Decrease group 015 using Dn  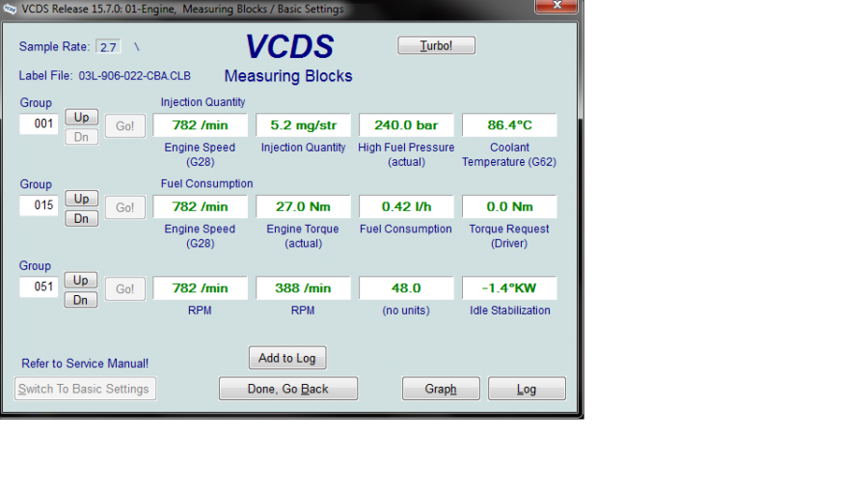pyautogui.click(x=81, y=219)
